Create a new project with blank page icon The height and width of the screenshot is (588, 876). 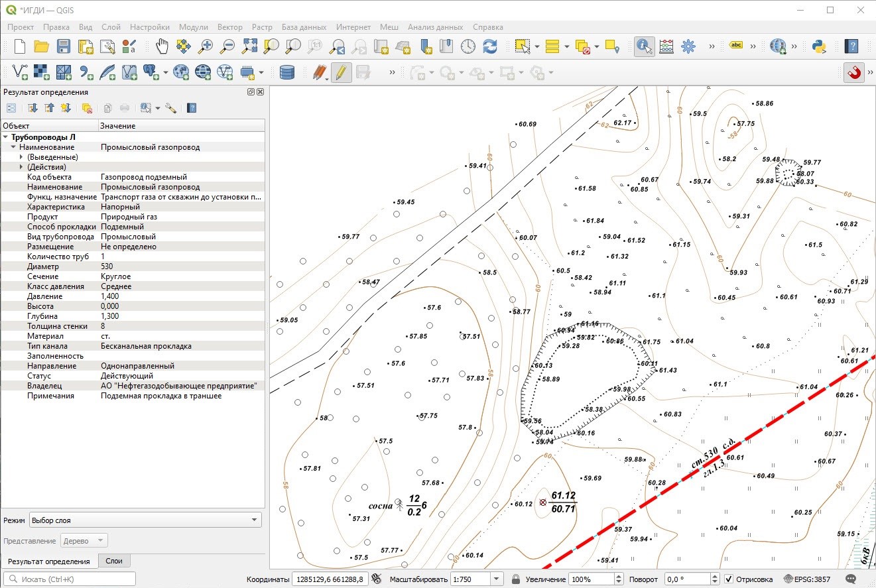pyautogui.click(x=20, y=46)
